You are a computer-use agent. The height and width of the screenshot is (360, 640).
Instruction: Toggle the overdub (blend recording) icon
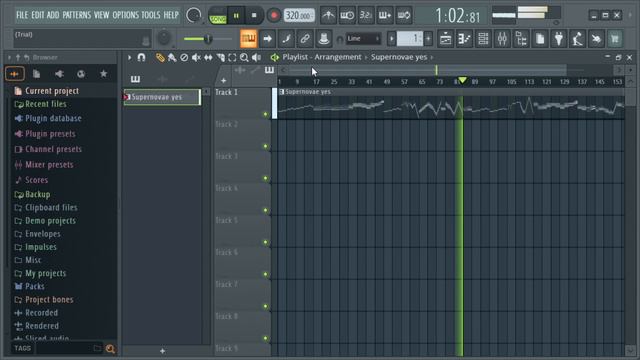[384, 15]
